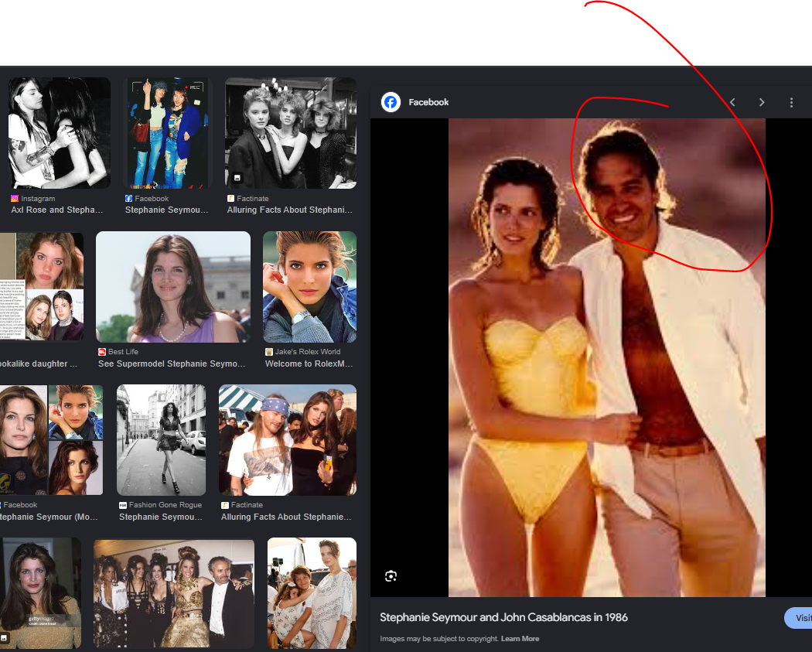This screenshot has height=652, width=812.
Task: Open 'Alluring Facts About Stephanie...' bandana result
Action: point(286,517)
